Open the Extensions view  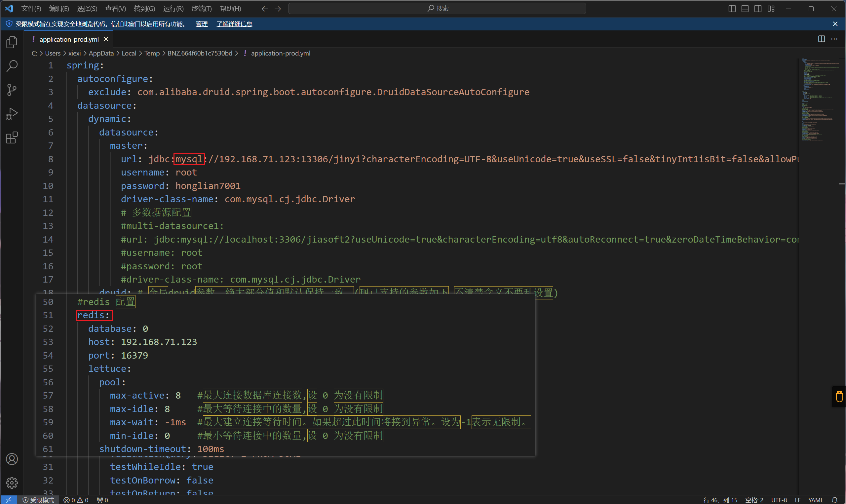click(12, 137)
